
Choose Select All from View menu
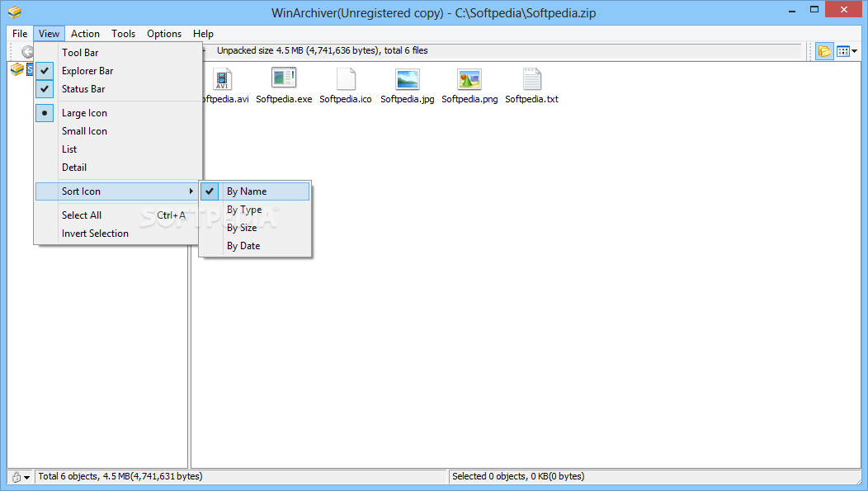click(118, 215)
